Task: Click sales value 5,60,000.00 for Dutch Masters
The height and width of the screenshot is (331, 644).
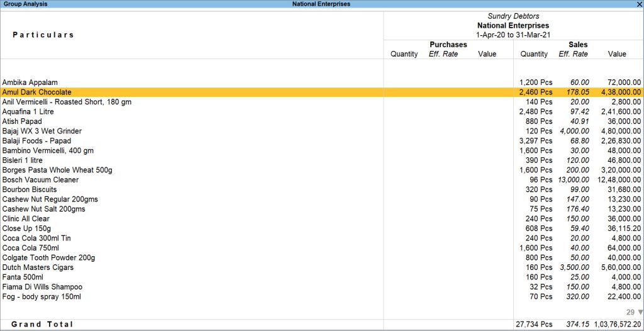Action: click(621, 267)
